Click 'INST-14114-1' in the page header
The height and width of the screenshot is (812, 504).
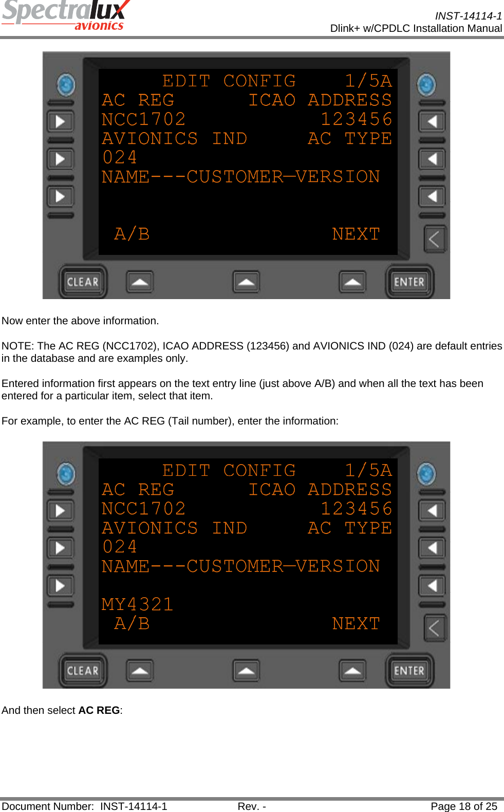[x=469, y=16]
